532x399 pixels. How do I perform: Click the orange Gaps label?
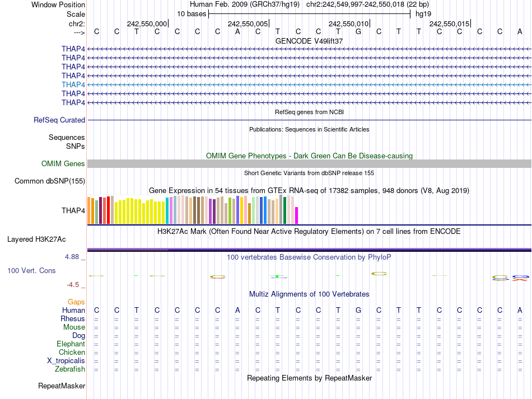click(x=76, y=302)
